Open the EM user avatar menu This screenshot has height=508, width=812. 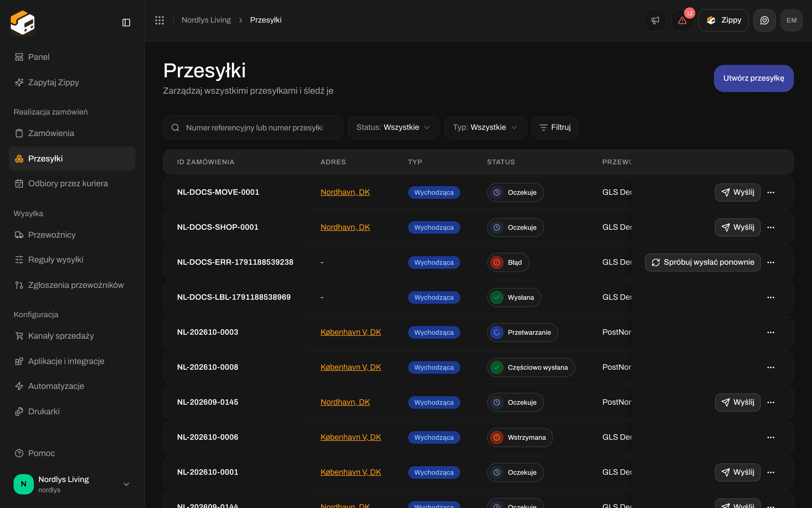[791, 20]
